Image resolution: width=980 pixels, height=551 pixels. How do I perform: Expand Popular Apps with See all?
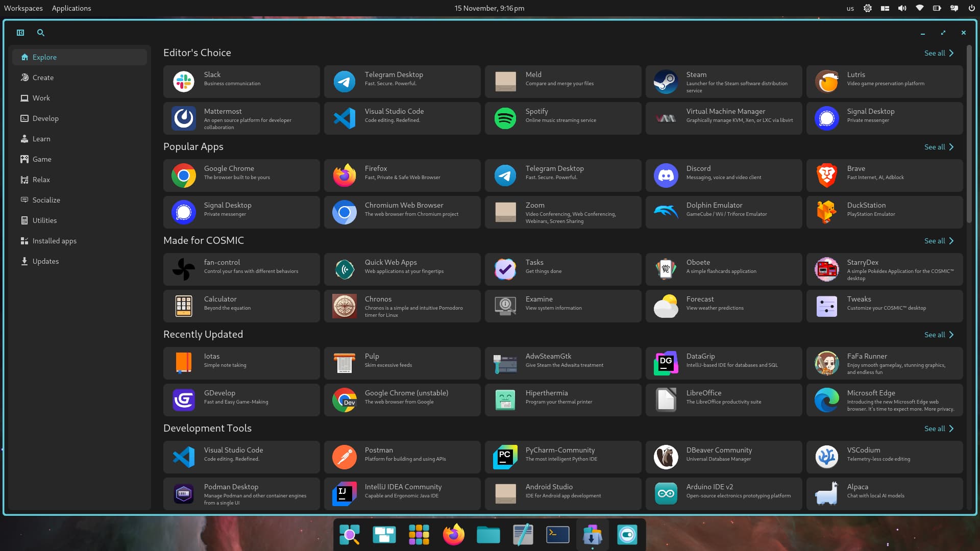pos(939,147)
